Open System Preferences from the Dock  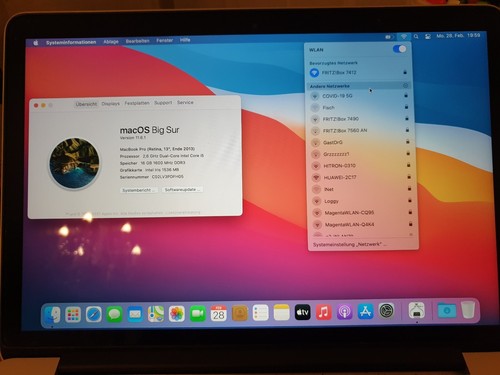click(387, 311)
